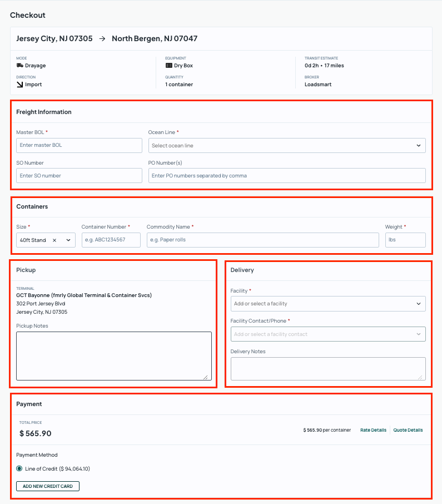
Task: Click the Drayage truck icon
Action: click(19, 65)
